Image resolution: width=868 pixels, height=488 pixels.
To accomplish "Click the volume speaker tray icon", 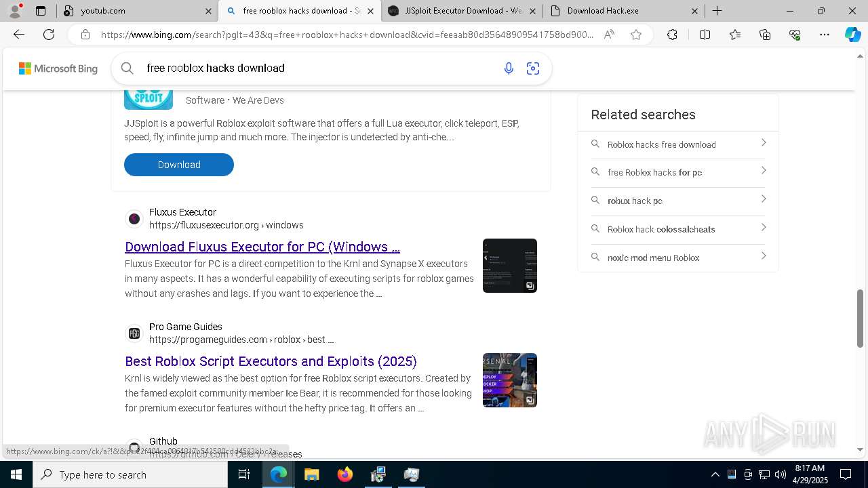I will click(781, 474).
